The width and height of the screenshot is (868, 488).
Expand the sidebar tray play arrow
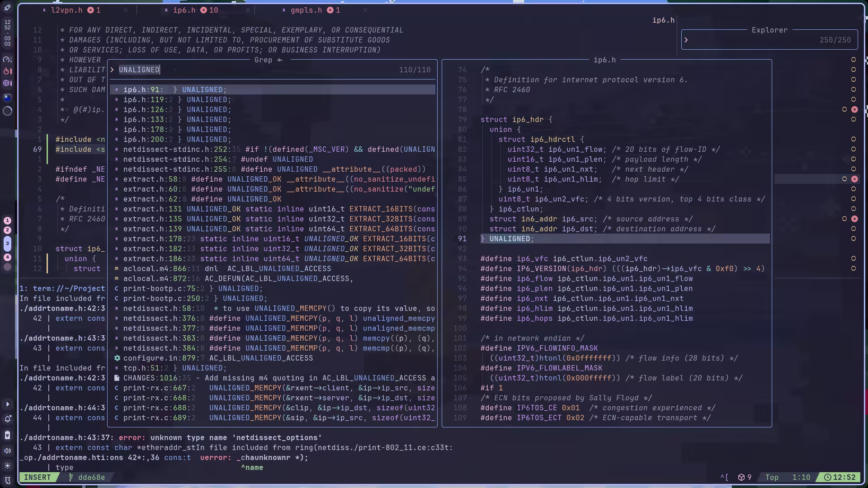(8, 404)
